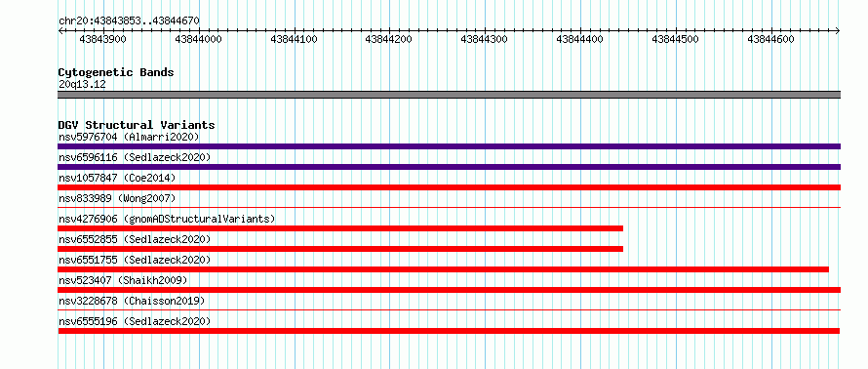Click the nsv6551755 (Sedlazeck2020) label
Image resolution: width=868 pixels, height=369 pixels.
[x=135, y=260]
